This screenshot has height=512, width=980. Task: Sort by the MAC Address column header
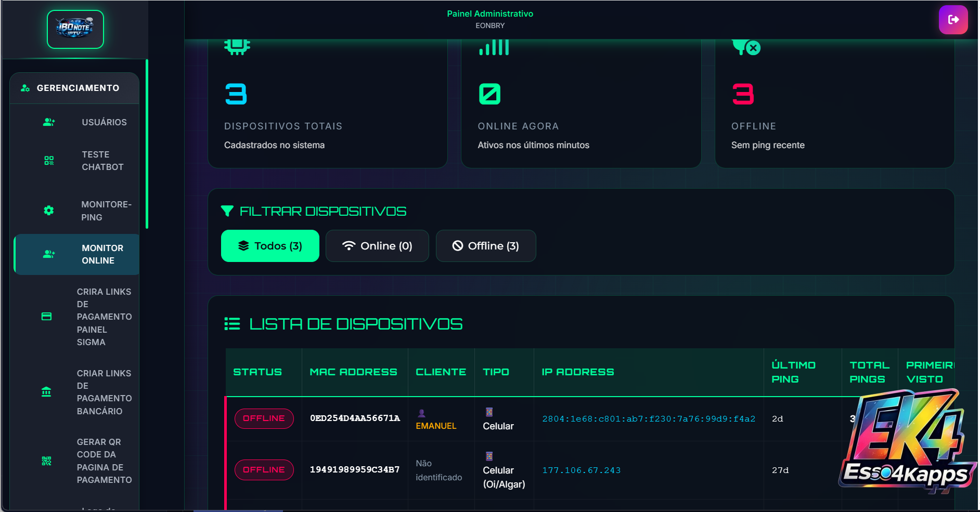tap(353, 372)
